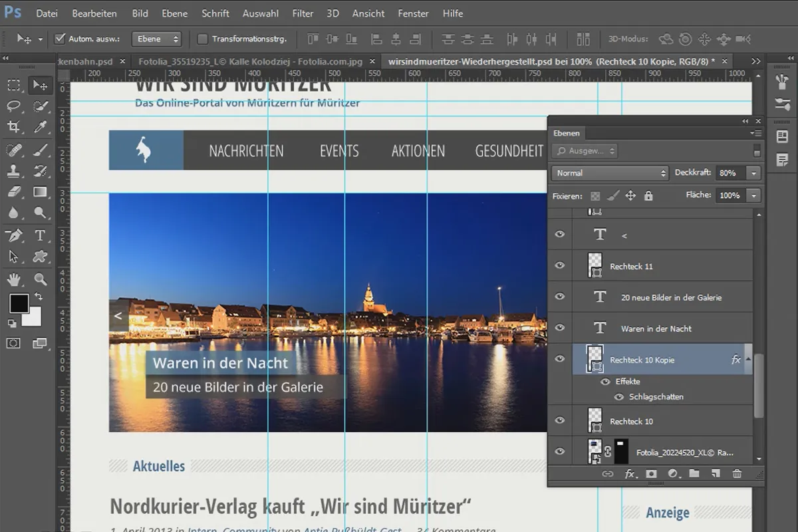Add layer style via fx icon
This screenshot has height=532, width=798.
coord(630,474)
